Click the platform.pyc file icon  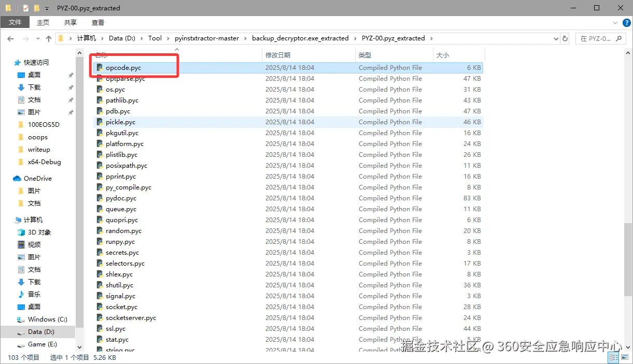click(100, 144)
